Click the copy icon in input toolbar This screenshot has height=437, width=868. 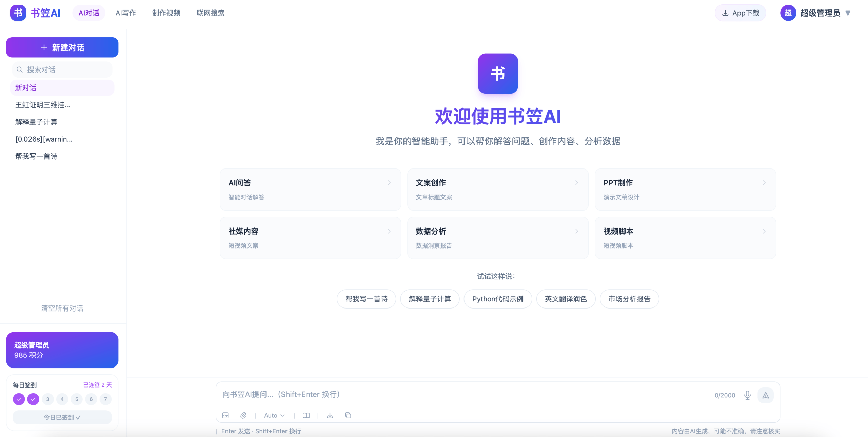pos(348,415)
